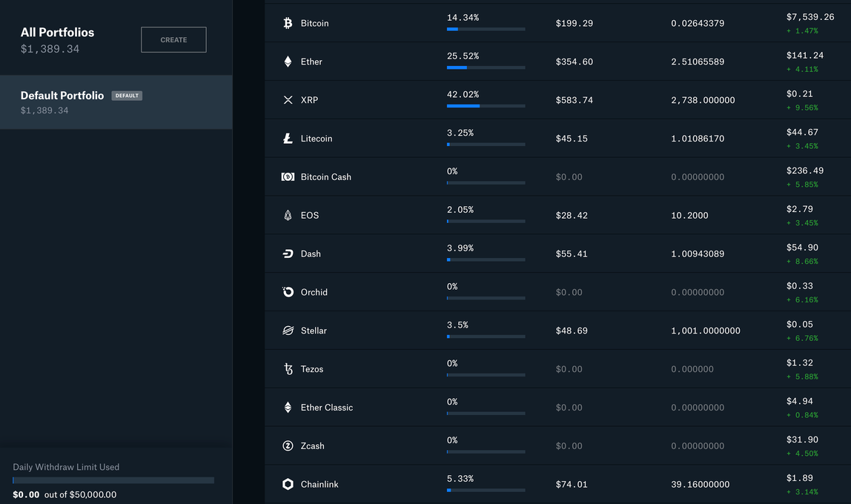Click the Litecoin logo icon
This screenshot has width=851, height=504.
click(x=288, y=139)
